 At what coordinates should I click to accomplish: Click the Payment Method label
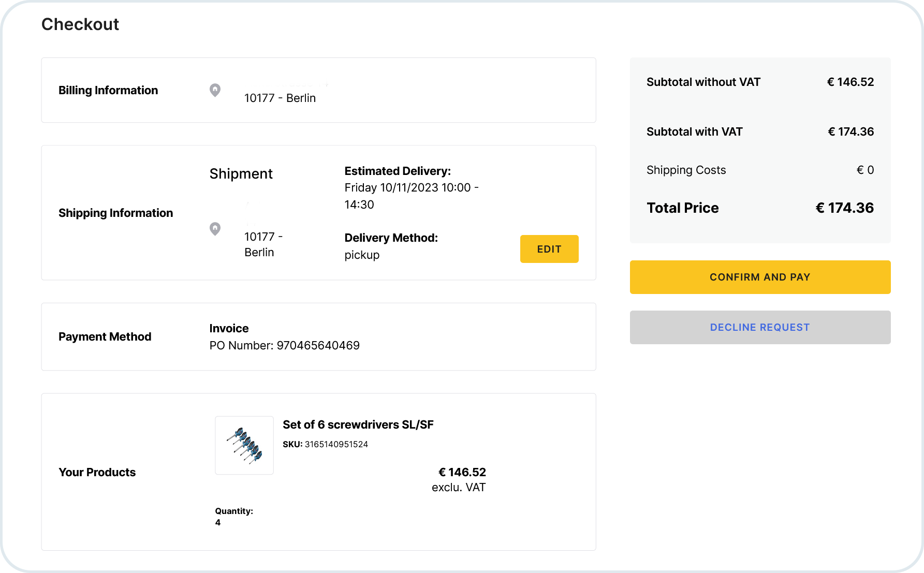[105, 336]
